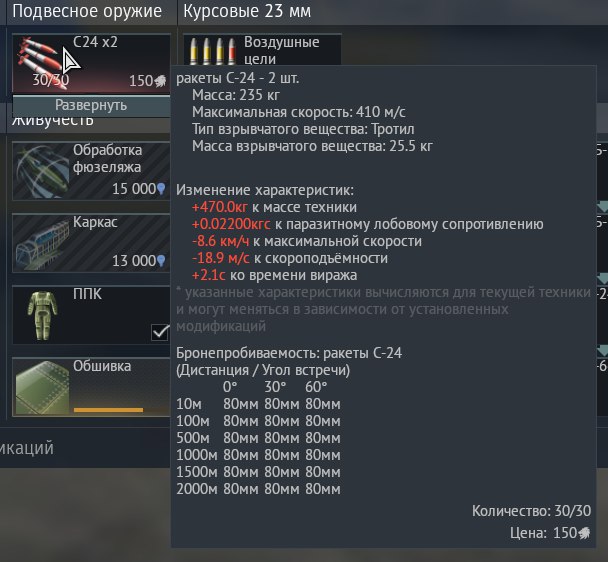Click the research points icon beside 15 000
Image resolution: width=608 pixels, height=562 pixels.
click(x=161, y=189)
